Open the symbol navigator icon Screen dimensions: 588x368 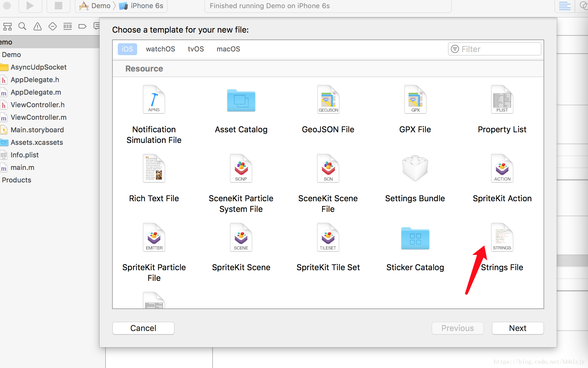point(8,26)
